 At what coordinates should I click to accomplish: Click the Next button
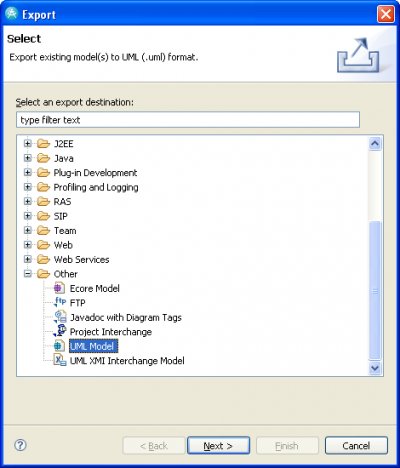[218, 446]
